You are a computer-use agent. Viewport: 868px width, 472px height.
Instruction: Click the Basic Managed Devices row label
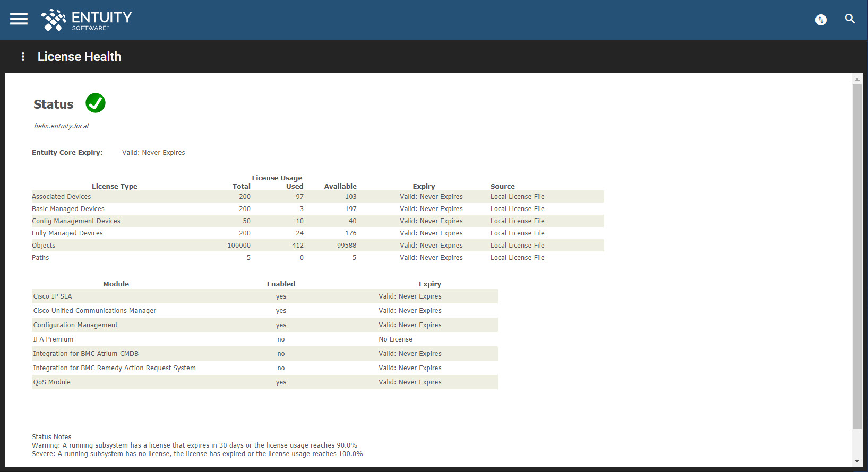68,209
